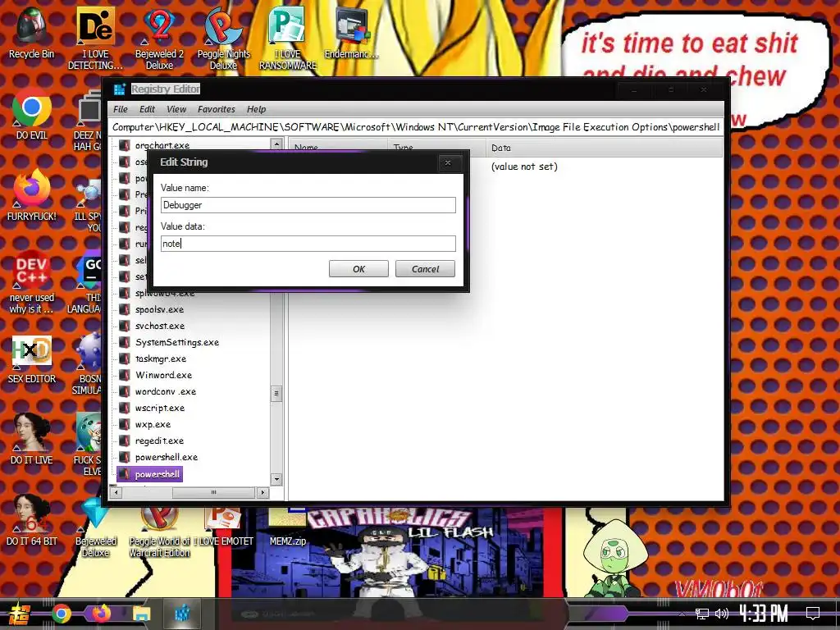Select the wscript.exe key

160,409
